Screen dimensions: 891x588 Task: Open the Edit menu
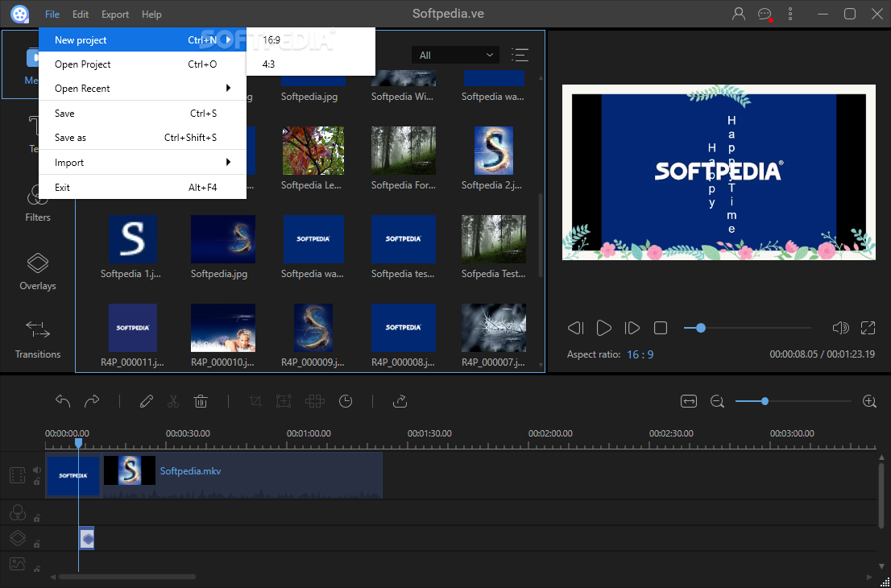click(x=81, y=14)
